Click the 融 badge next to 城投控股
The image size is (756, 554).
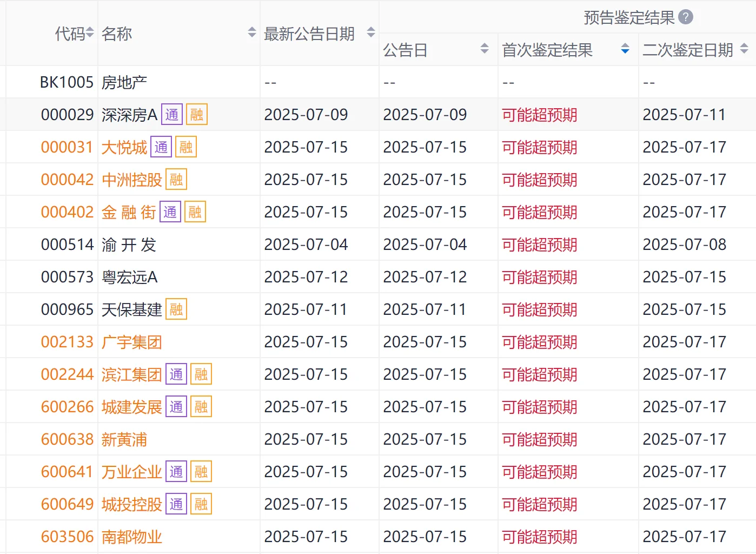point(201,504)
